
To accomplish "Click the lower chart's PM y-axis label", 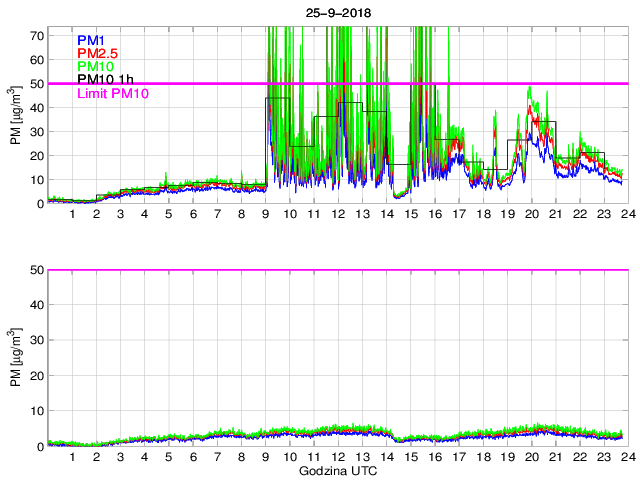I will pos(15,358).
